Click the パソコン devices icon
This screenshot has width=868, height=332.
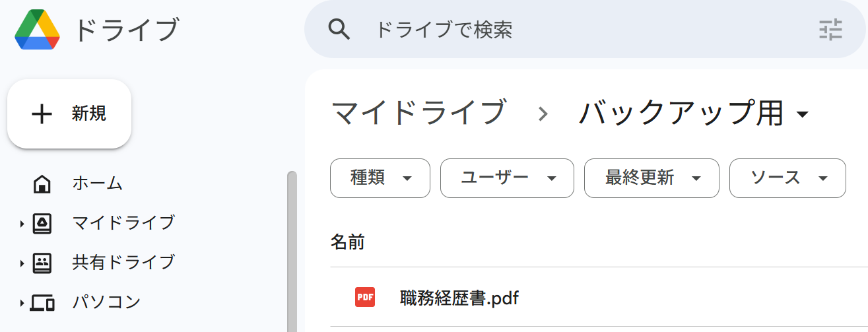(x=42, y=303)
